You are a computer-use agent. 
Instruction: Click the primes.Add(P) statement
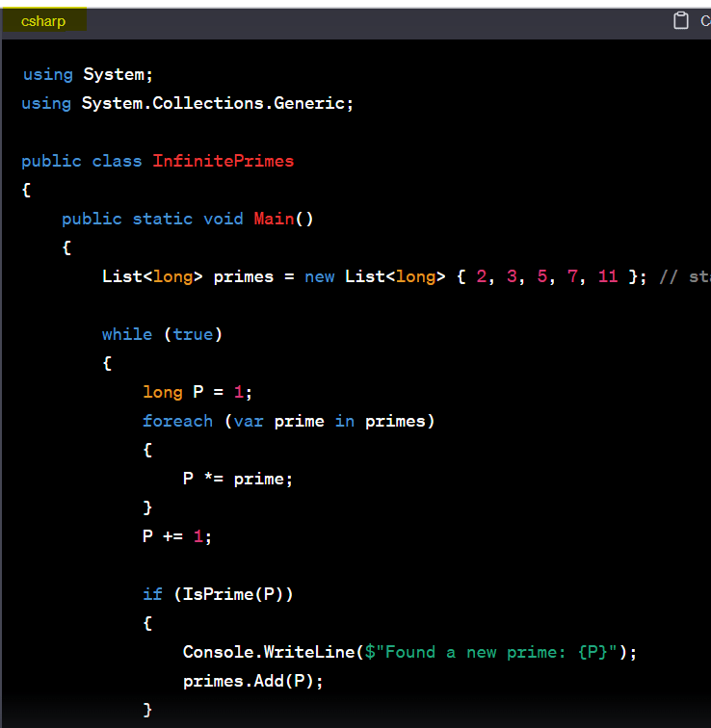(252, 681)
